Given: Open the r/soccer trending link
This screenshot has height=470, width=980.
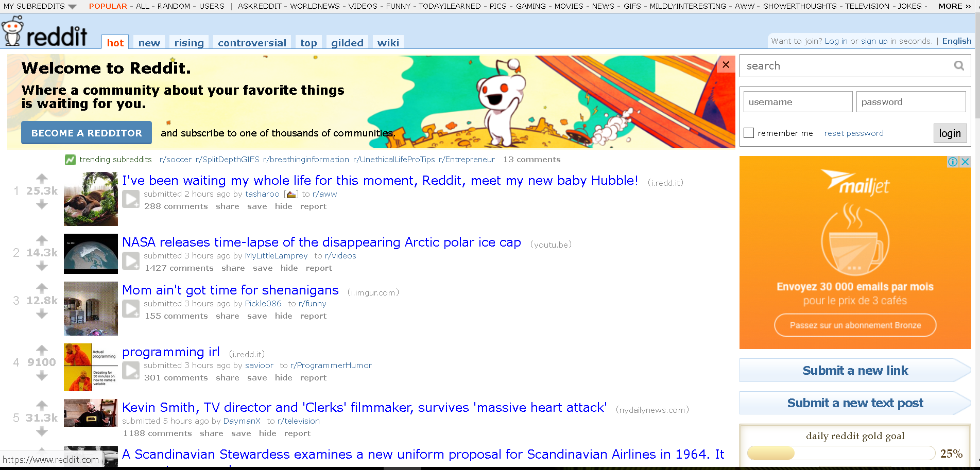Looking at the screenshot, I should point(176,160).
